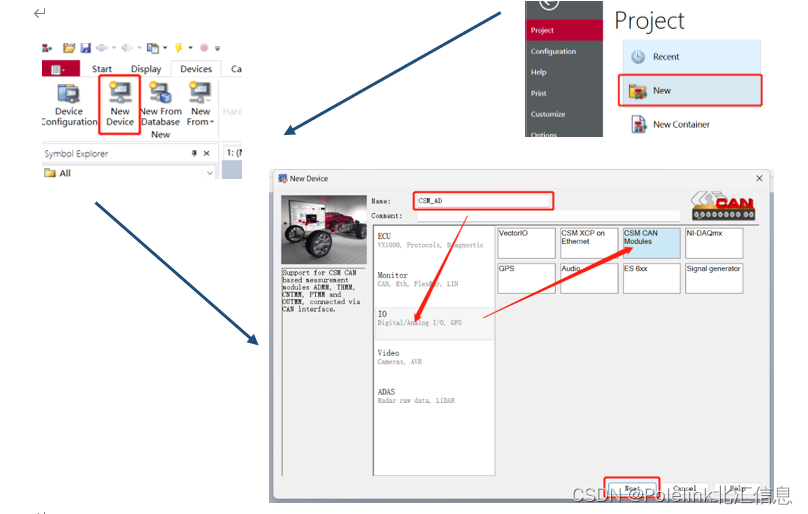Click the Next button in New Device dialog
808x514 pixels.
pyautogui.click(x=632, y=489)
